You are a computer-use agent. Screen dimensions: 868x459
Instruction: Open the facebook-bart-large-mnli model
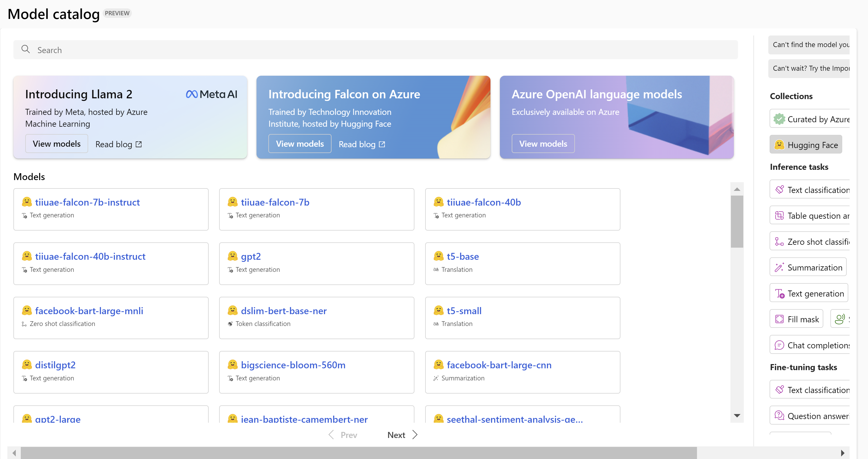pos(89,310)
